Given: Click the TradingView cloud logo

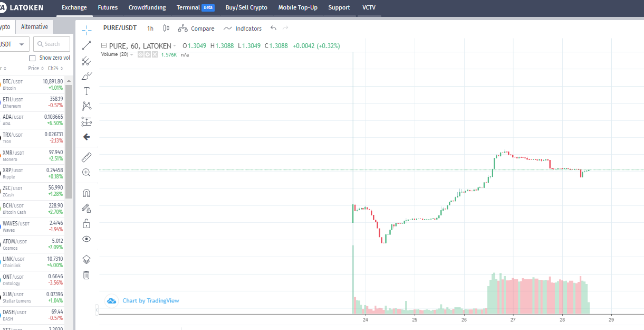Looking at the screenshot, I should (111, 301).
